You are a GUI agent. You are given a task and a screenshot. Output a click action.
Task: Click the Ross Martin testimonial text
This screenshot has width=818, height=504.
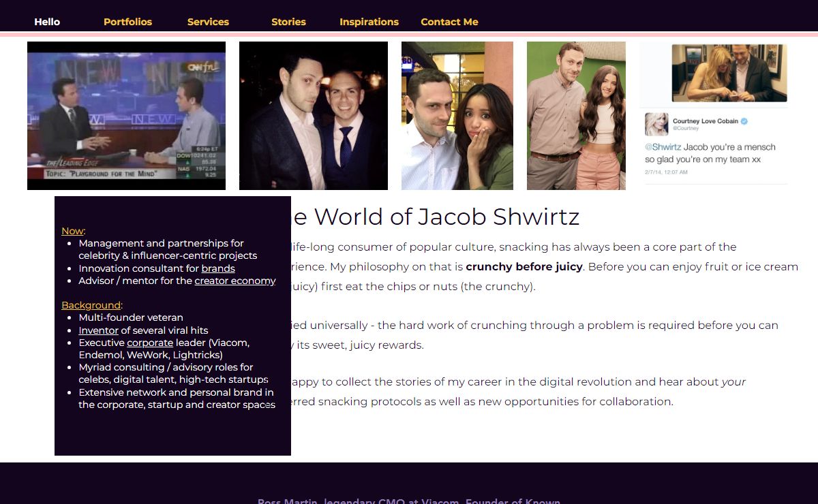point(408,501)
